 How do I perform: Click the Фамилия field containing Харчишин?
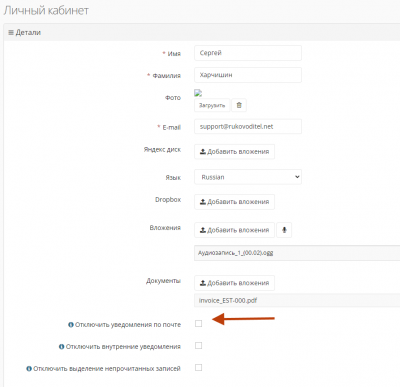point(248,75)
